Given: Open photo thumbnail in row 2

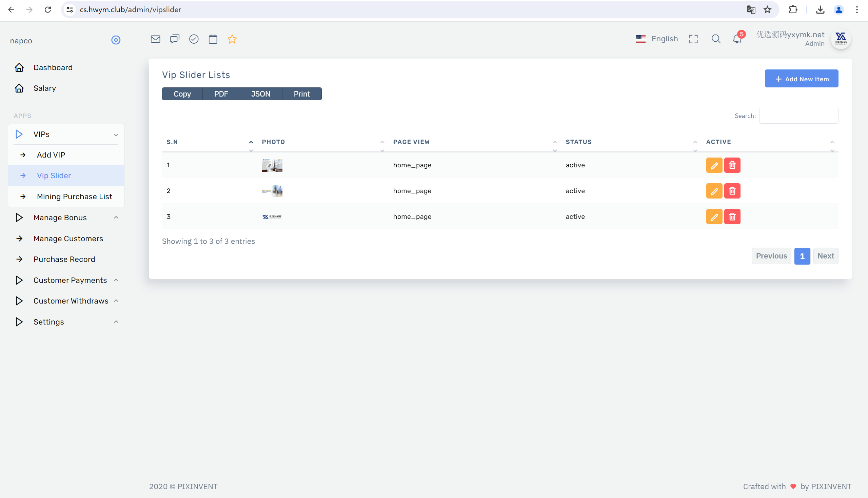Looking at the screenshot, I should coord(272,191).
